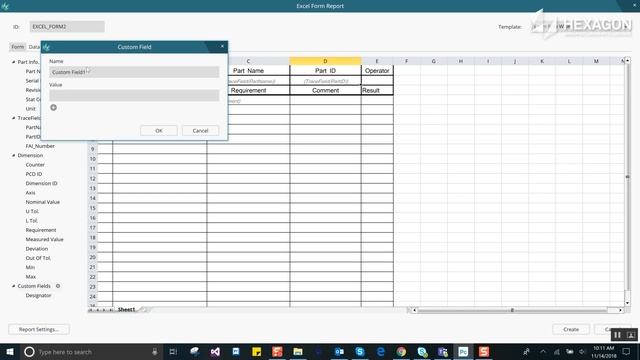Open the Sheet1 worksheet tab
Image resolution: width=640 pixels, height=360 pixels.
[x=127, y=310]
